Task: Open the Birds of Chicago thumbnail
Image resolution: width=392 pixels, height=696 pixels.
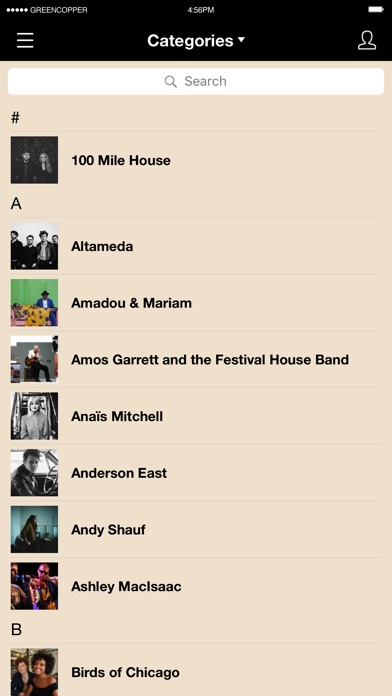Action: (34, 672)
